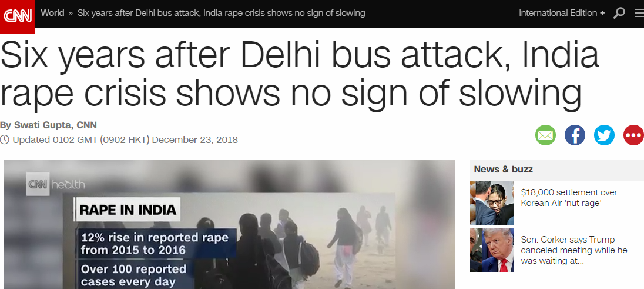Screen dimensions: 644x289
Task: Open Korean Air 'nut rage' settlement story
Action: pyautogui.click(x=569, y=198)
